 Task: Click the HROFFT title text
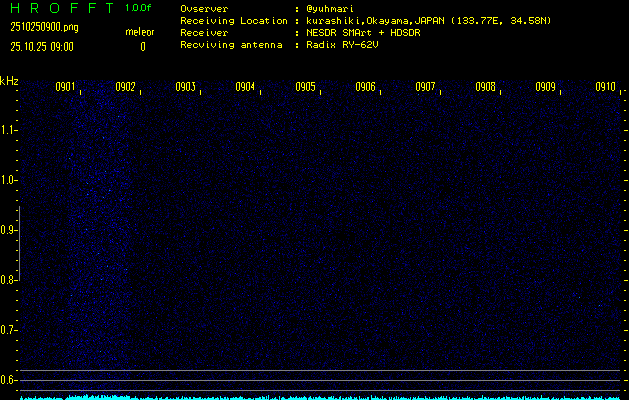tap(62, 8)
